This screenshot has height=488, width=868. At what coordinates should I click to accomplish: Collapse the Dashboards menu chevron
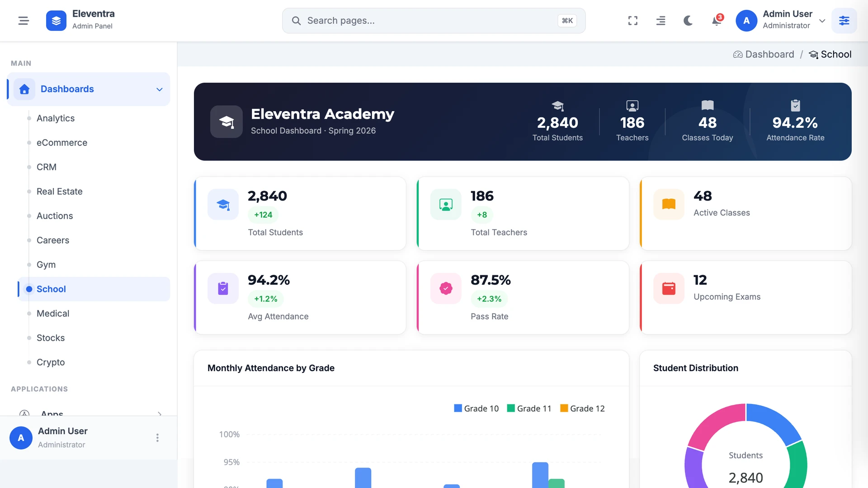tap(159, 89)
